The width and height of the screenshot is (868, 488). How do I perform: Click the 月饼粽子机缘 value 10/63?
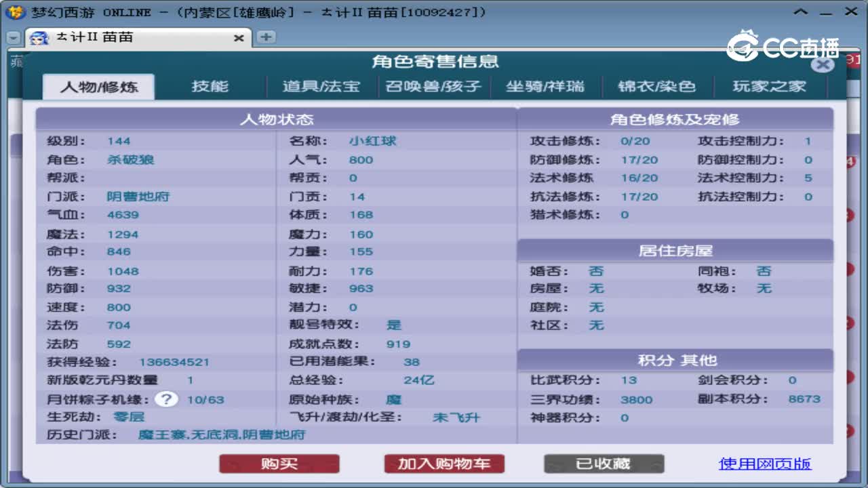[x=205, y=399]
